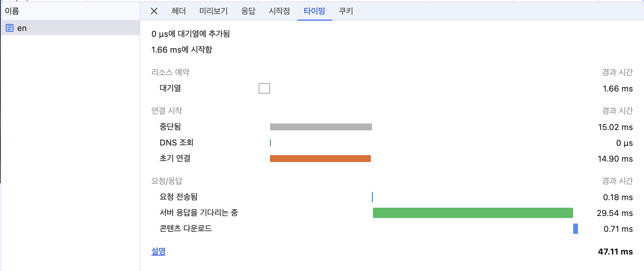Image resolution: width=644 pixels, height=271 pixels.
Task: Click the 이름 column header
Action: pos(12,11)
